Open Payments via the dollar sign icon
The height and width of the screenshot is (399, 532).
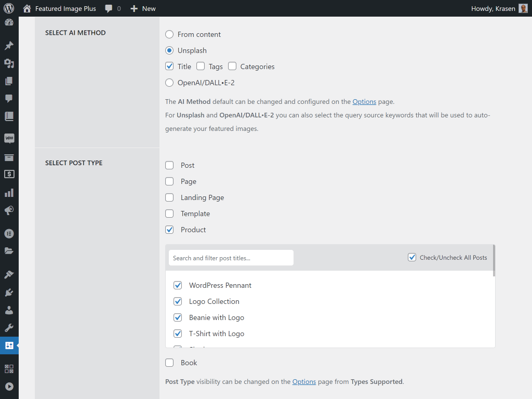(9, 174)
